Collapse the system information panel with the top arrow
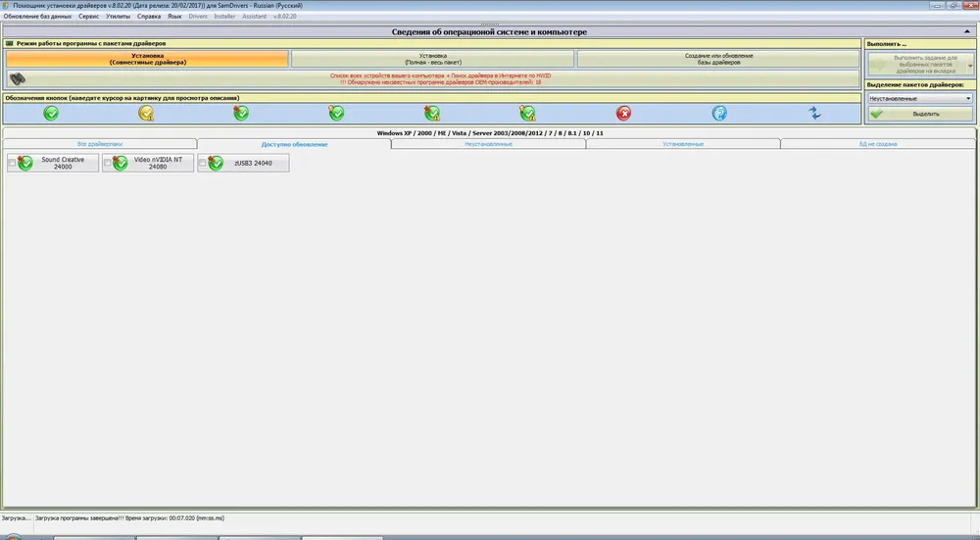This screenshot has height=540, width=980. (967, 31)
